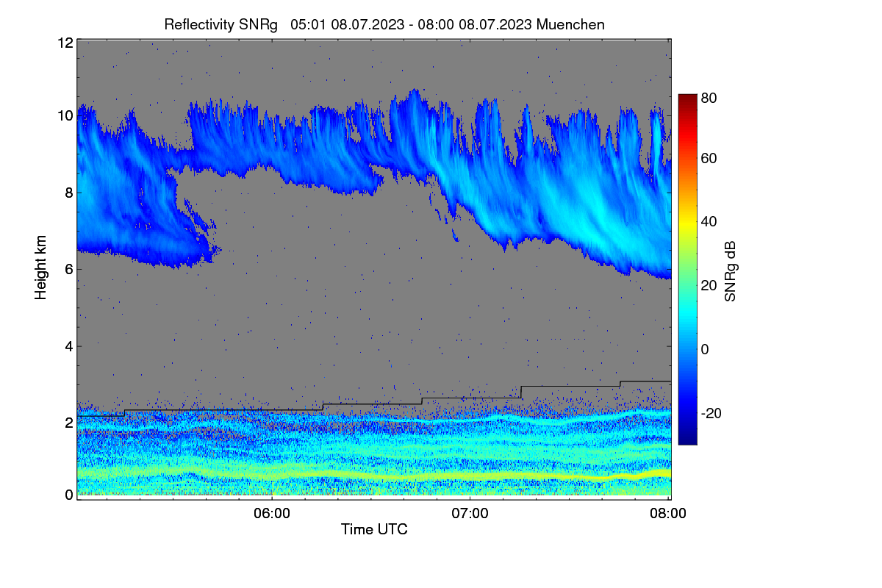Click the height tick label 4
Viewport: 882px width, 588px height.
click(68, 345)
